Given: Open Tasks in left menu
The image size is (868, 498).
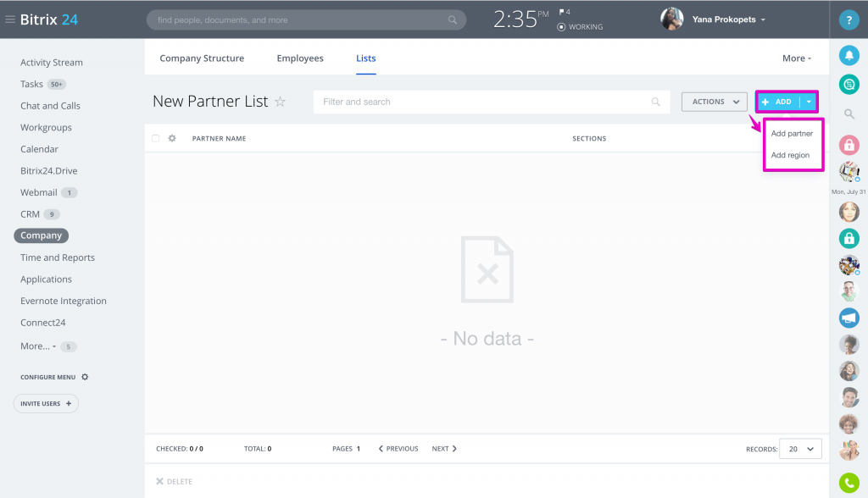Looking at the screenshot, I should (x=31, y=84).
